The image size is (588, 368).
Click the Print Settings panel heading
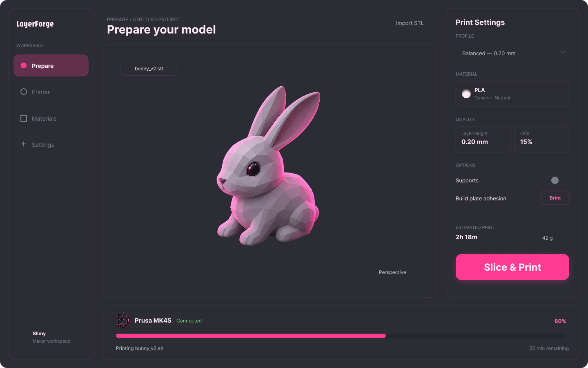(x=480, y=22)
